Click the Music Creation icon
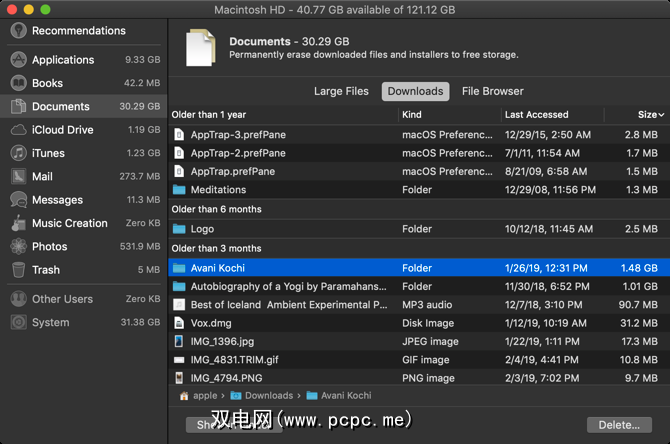Viewport: 670px width, 444px height. click(18, 223)
